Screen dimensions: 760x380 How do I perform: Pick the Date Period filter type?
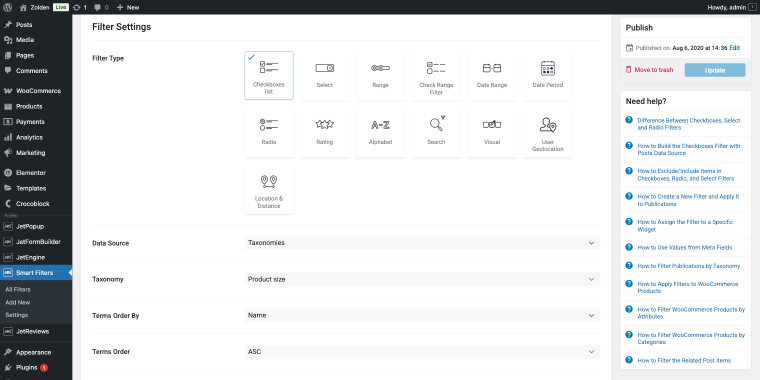[x=548, y=76]
